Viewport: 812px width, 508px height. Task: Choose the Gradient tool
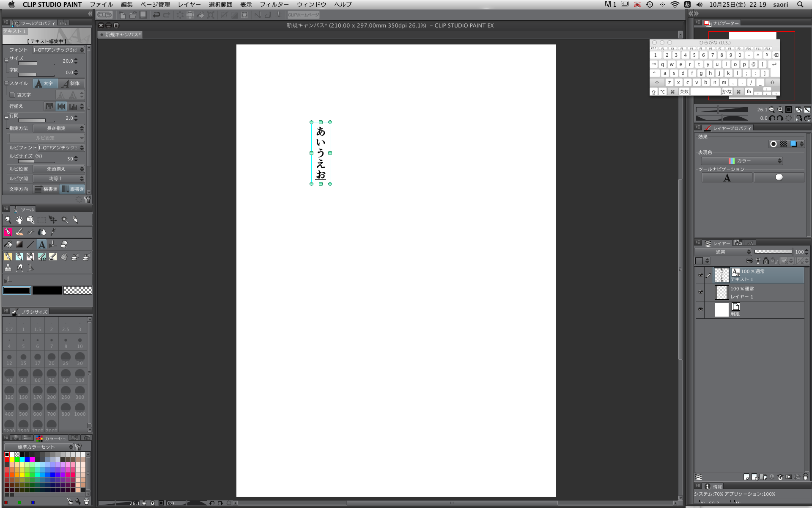pyautogui.click(x=19, y=244)
